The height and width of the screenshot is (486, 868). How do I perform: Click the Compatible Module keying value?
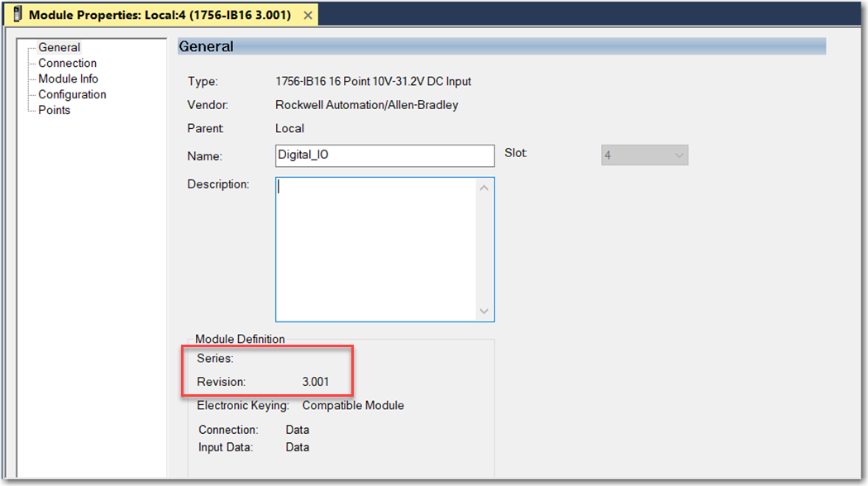[353, 406]
